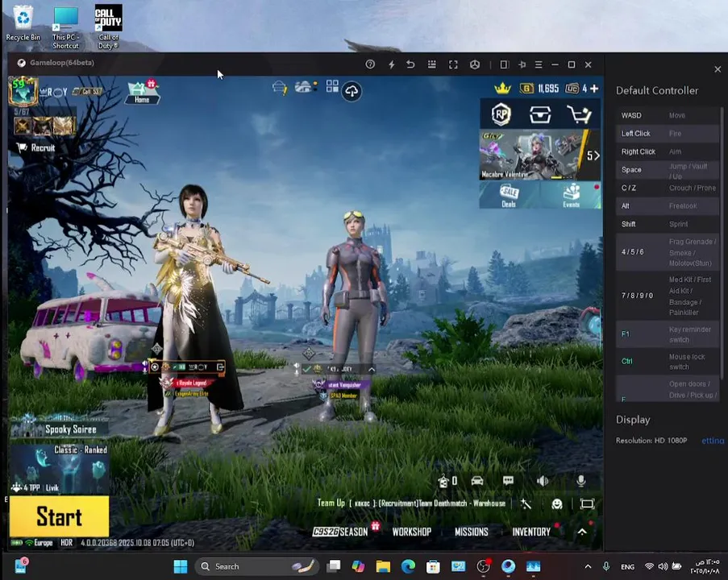
Task: Click the sparkle wand icon near Team Up
Action: [526, 504]
